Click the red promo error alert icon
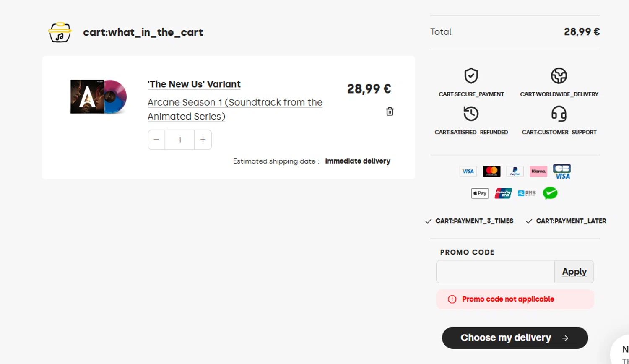Viewport: 629px width, 364px height. click(x=452, y=299)
